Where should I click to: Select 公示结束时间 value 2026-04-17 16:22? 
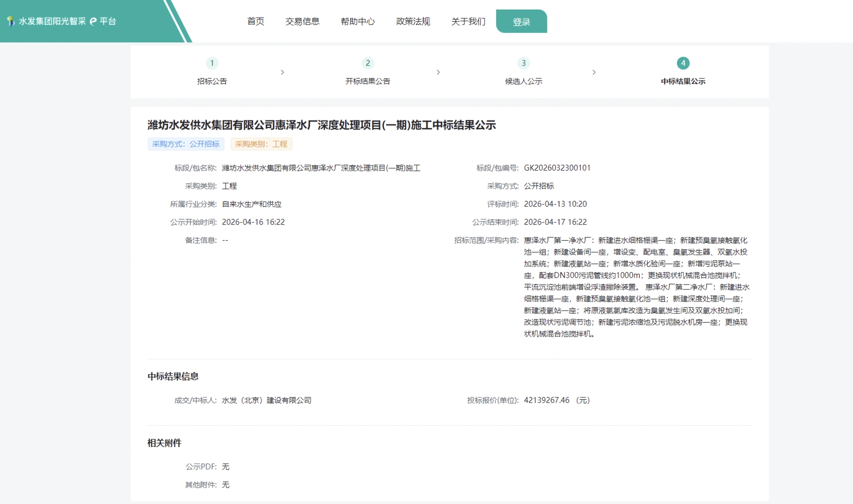(x=556, y=222)
